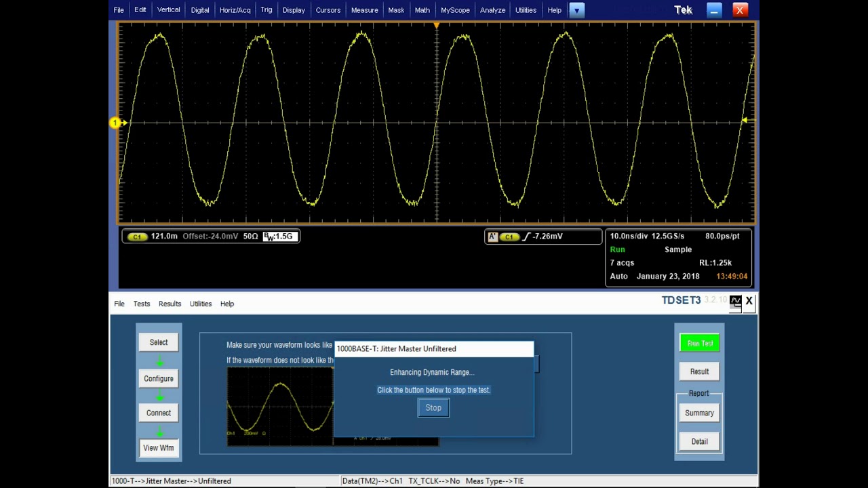Click the 12.5GS/s sample rate readout
This screenshot has width=868, height=488.
tap(668, 237)
